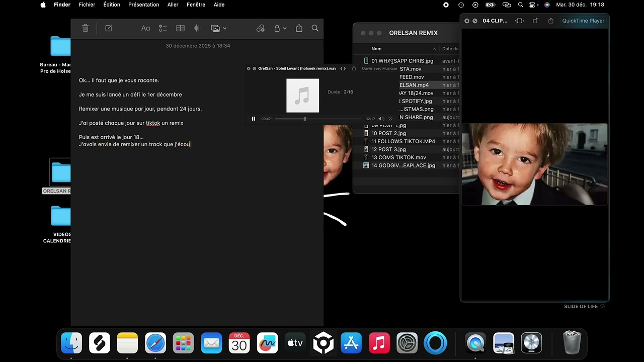Screen dimensions: 644x362
Task: Stop screen recording from the menu bar
Action: pyautogui.click(x=446, y=5)
